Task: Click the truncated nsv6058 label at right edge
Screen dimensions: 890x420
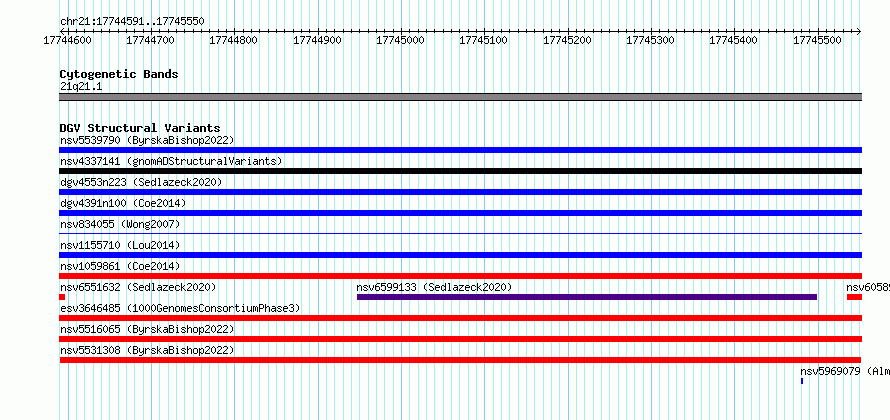Action: pos(868,287)
